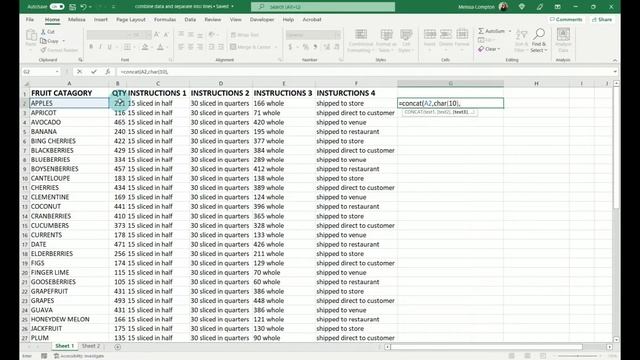This screenshot has width=640, height=360.
Task: Click the vertical scrollbar down arrow
Action: point(616,339)
